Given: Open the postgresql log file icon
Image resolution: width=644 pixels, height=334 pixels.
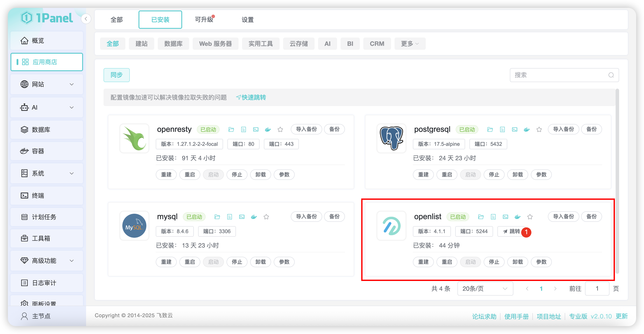Looking at the screenshot, I should click(502, 129).
